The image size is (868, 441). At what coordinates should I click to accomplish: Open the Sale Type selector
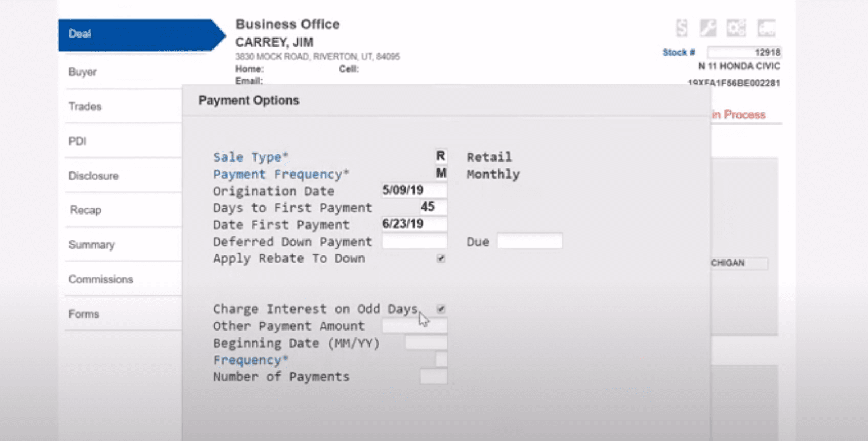coord(440,155)
